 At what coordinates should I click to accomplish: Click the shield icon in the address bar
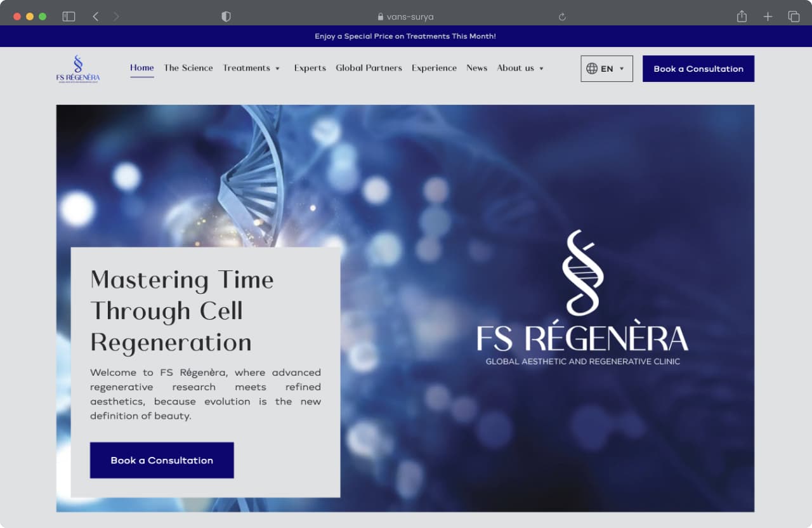[x=226, y=16]
